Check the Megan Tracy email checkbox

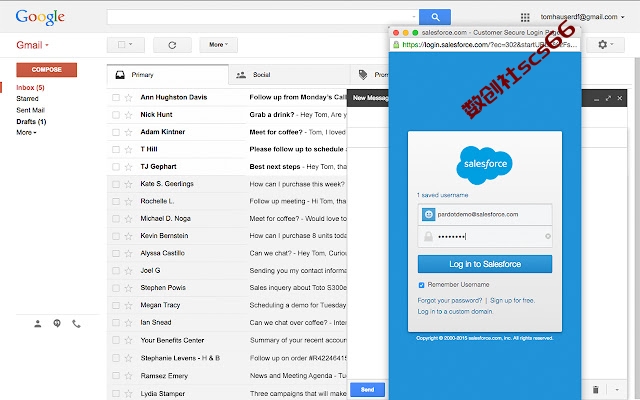[116, 305]
